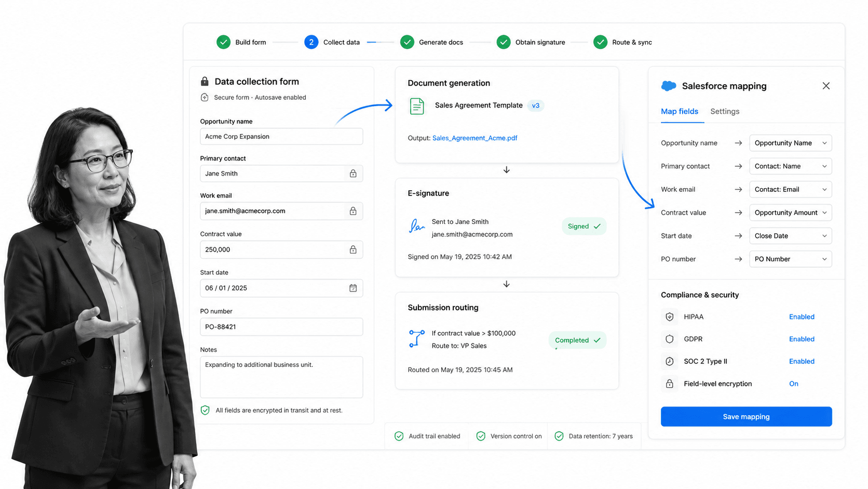Click the submission routing branch icon
Viewport: 868px width, 489px height.
point(416,339)
